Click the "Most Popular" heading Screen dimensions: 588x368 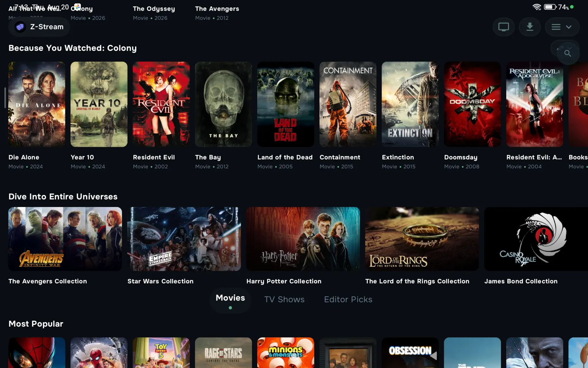[x=36, y=324]
